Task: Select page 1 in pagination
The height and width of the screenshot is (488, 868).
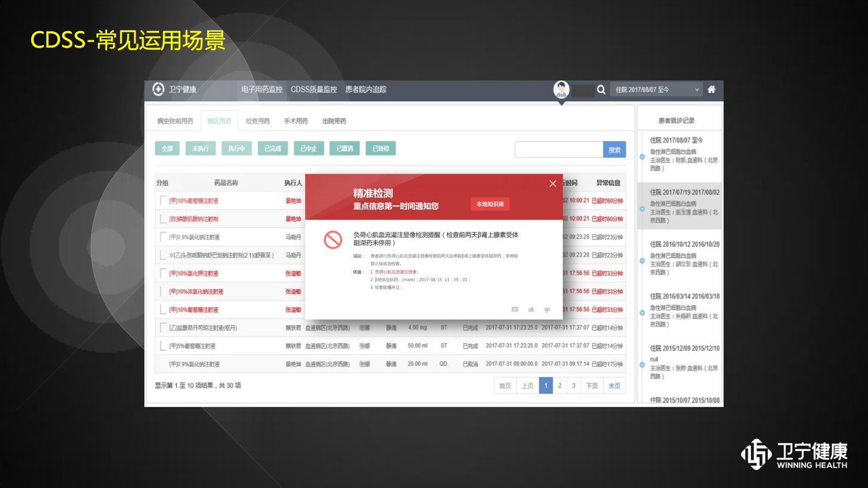Action: (546, 386)
